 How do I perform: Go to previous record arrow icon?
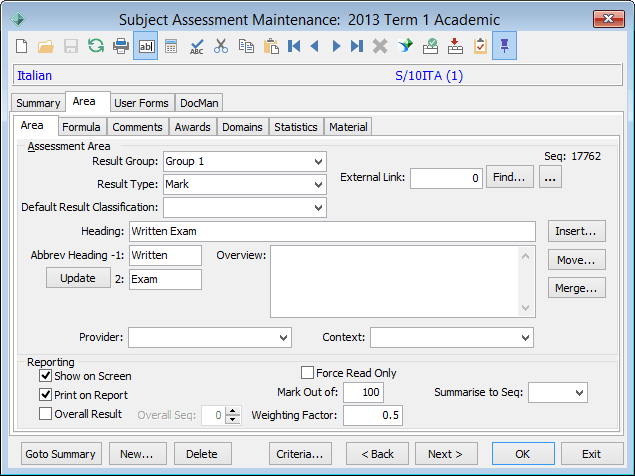pyautogui.click(x=315, y=46)
